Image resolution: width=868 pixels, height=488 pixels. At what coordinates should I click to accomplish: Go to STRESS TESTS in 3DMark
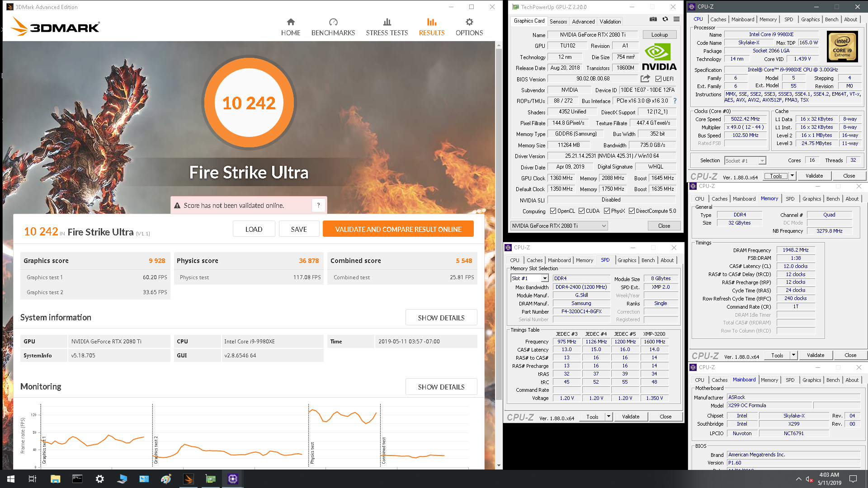tap(387, 27)
